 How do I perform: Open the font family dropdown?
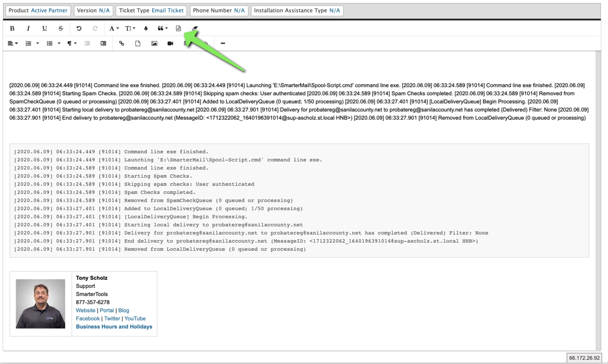tap(114, 28)
